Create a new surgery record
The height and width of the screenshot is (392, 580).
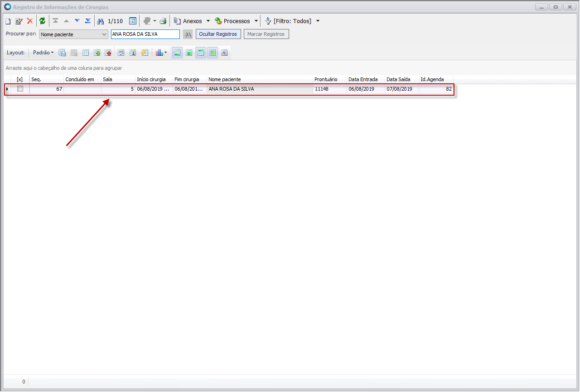click(x=8, y=21)
